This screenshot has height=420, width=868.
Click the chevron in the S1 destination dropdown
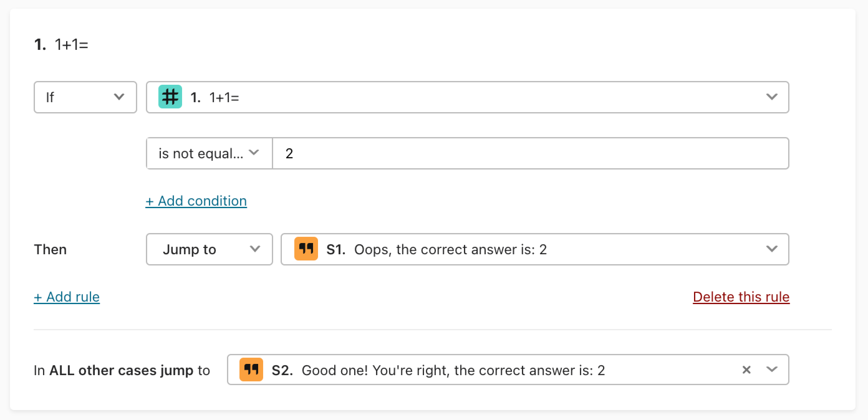[x=772, y=249]
